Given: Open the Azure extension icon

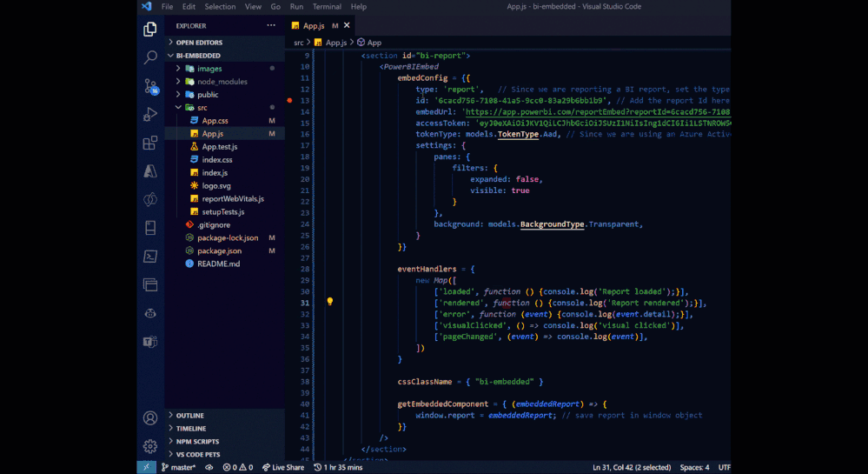Looking at the screenshot, I should point(150,171).
